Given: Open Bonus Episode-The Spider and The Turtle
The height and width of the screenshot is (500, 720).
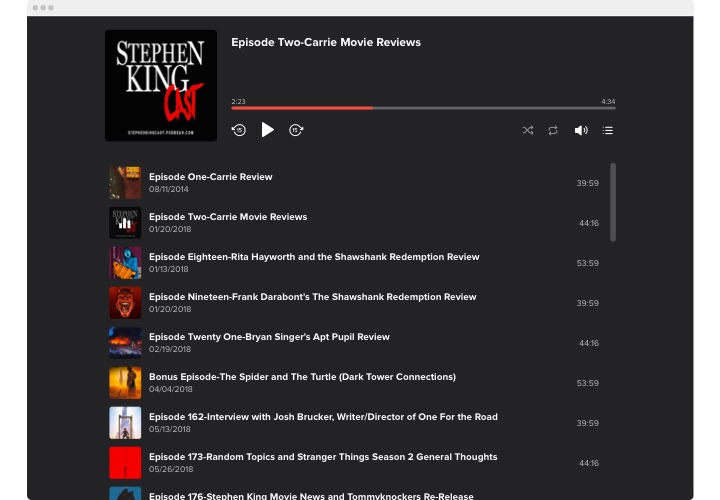Looking at the screenshot, I should (302, 377).
